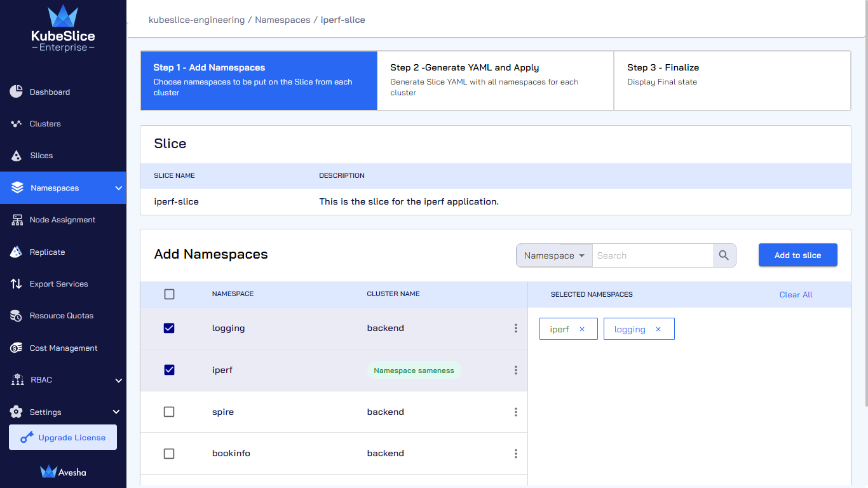This screenshot has width=868, height=488.
Task: Click the search magnifier icon
Action: [724, 255]
